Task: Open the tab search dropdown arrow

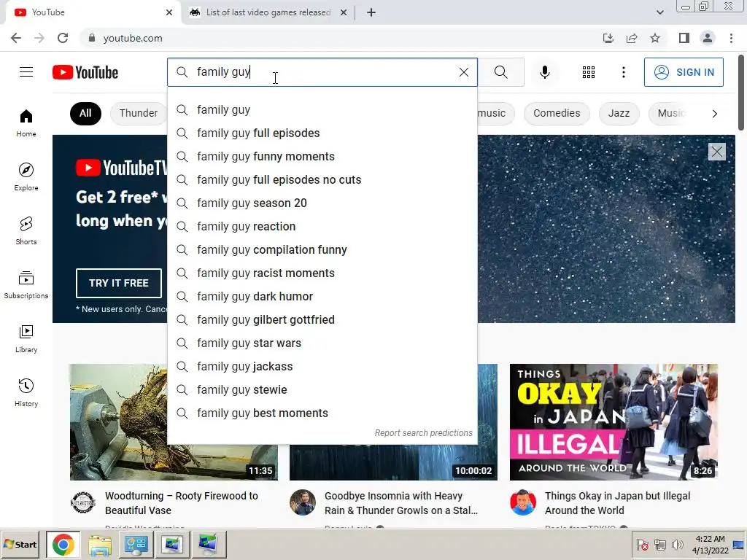Action: 659,12
